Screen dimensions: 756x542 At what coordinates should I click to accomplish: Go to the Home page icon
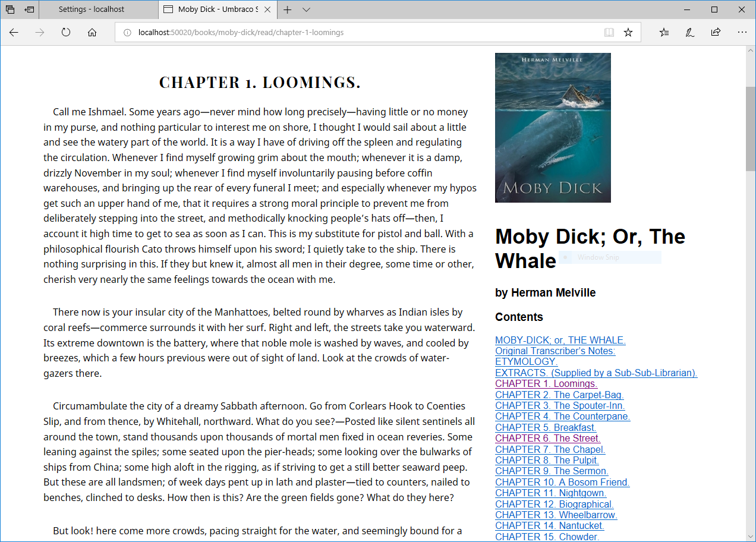pyautogui.click(x=92, y=33)
